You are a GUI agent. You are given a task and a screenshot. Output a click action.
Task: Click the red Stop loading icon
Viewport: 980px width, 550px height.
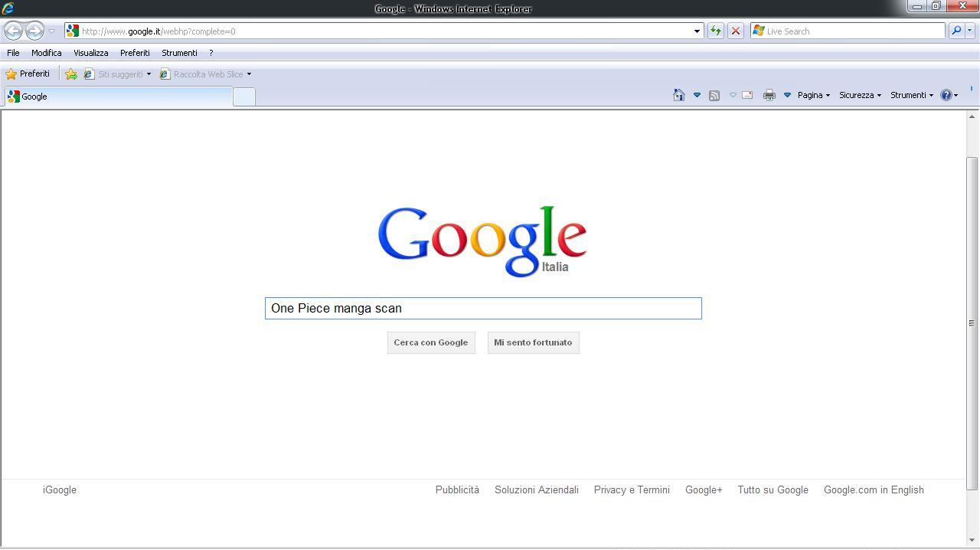pos(735,31)
